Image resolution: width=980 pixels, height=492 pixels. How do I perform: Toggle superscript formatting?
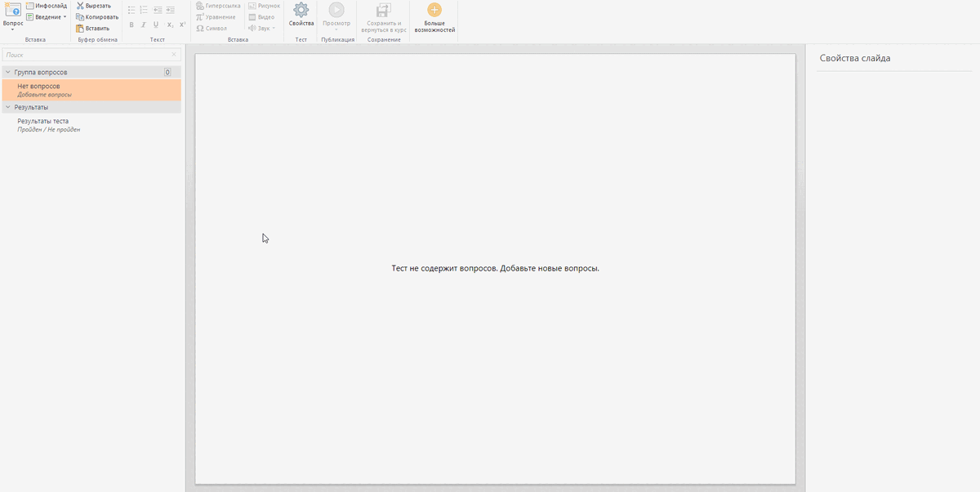182,25
